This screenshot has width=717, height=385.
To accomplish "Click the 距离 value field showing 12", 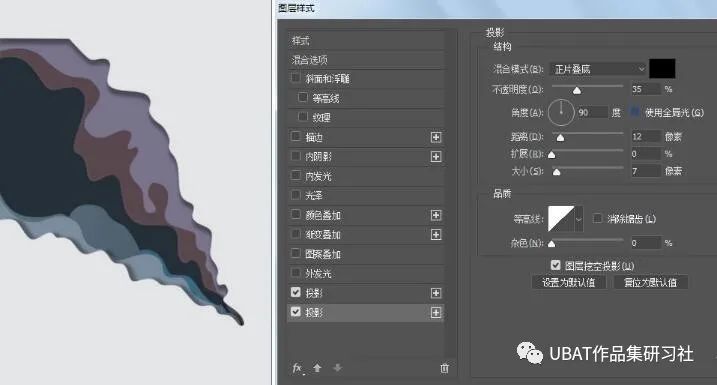I will tap(646, 136).
